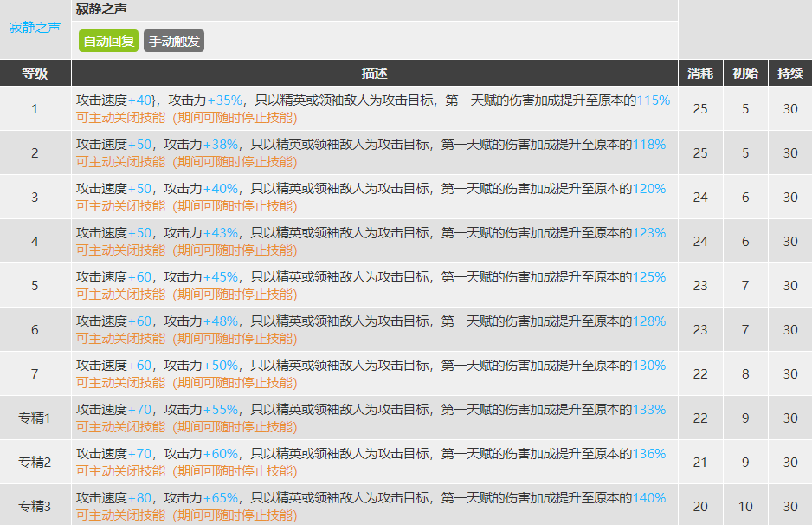812x525 pixels.
Task: Click the 115% value in the level 1 description
Action: (x=654, y=100)
